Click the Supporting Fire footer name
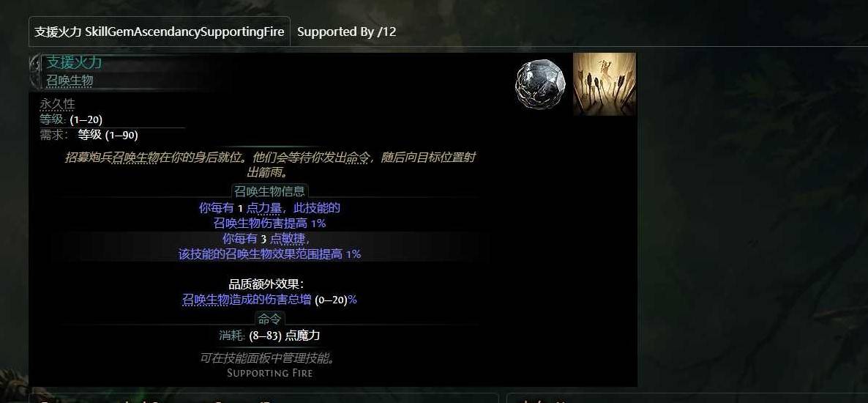This screenshot has height=403, width=868. (269, 373)
